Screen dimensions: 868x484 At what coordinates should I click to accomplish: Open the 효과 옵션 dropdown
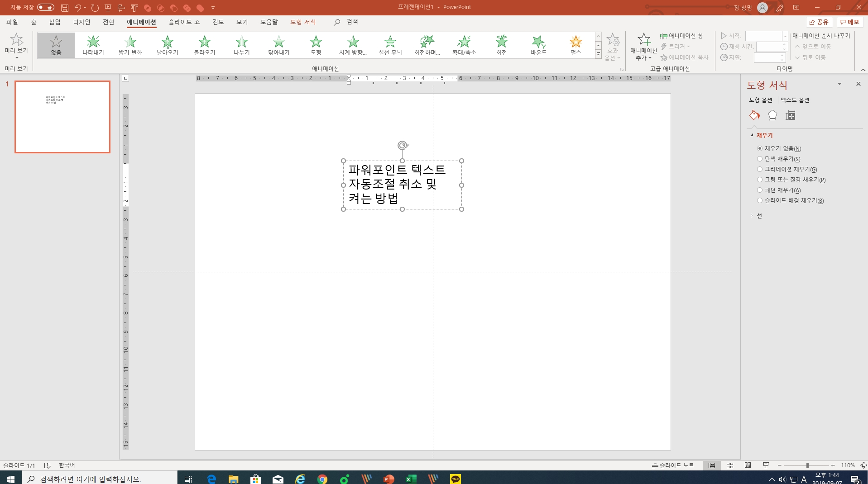(x=613, y=47)
